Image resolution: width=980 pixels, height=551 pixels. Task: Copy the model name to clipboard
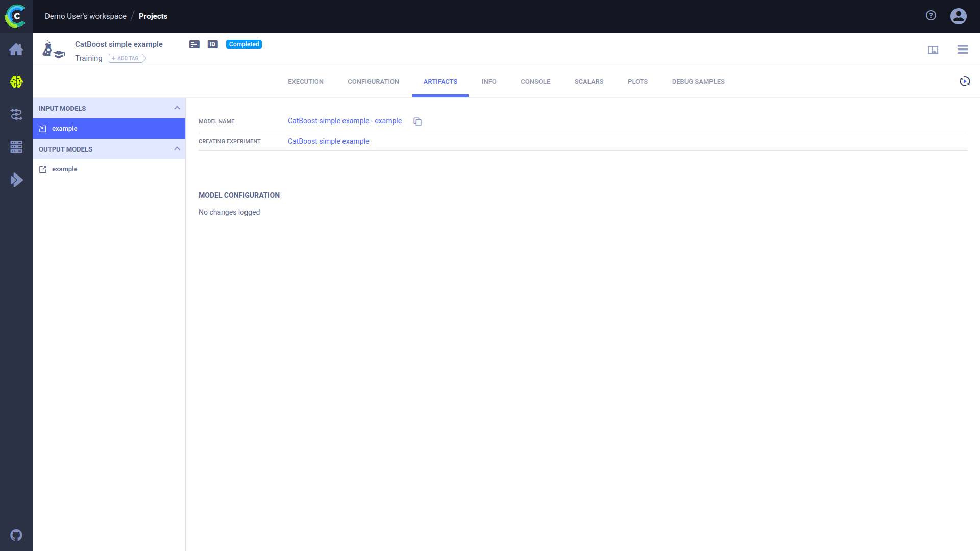(418, 121)
